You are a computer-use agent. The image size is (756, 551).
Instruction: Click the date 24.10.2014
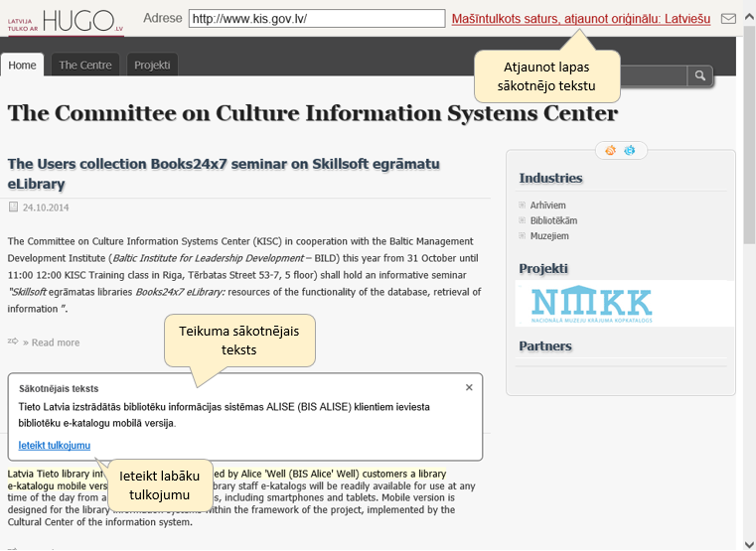(46, 207)
